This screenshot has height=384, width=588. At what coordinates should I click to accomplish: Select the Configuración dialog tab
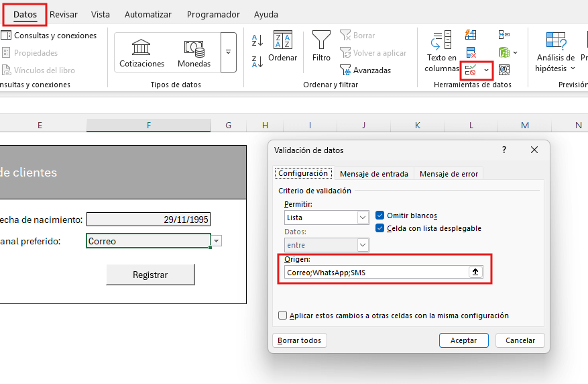(303, 173)
